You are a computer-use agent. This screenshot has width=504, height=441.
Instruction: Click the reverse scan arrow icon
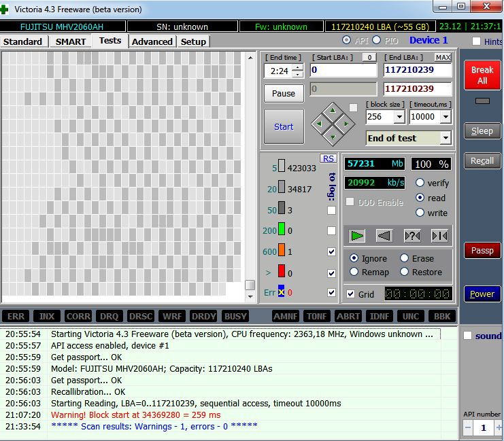pyautogui.click(x=384, y=236)
